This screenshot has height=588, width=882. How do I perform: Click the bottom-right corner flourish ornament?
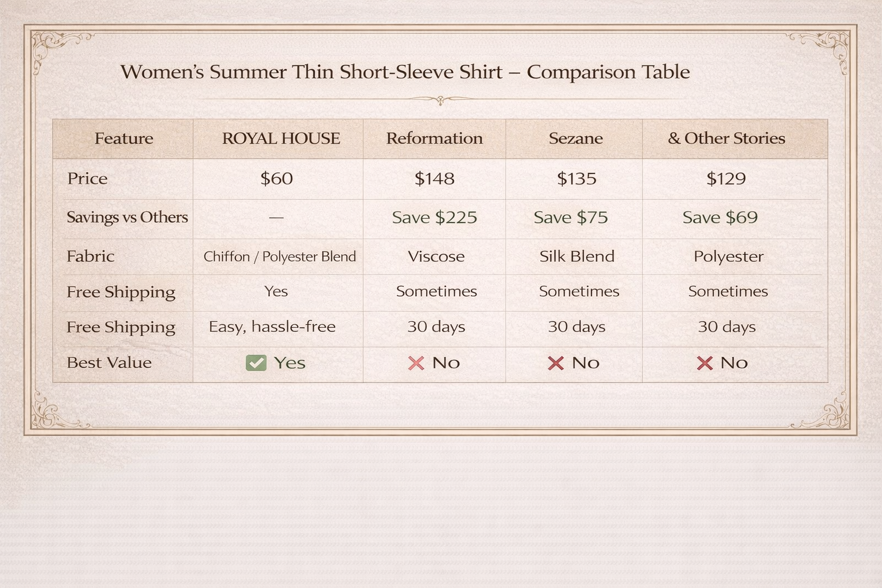click(830, 412)
